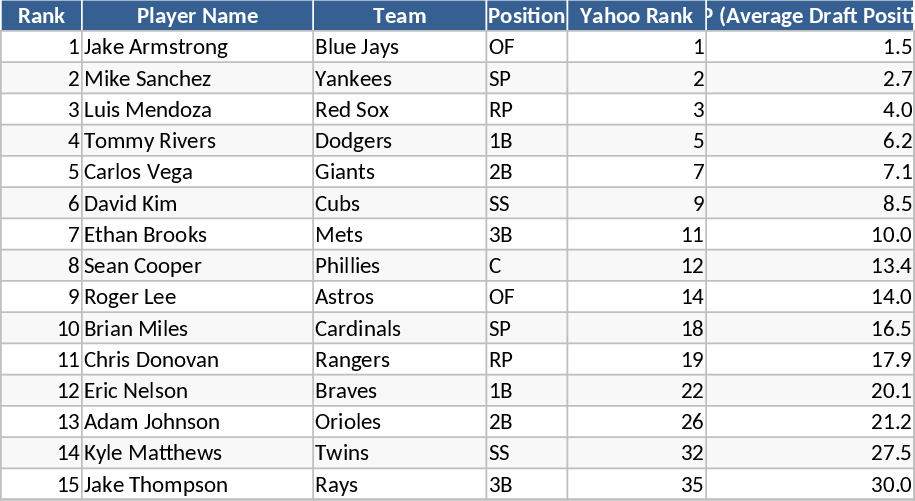This screenshot has height=501, width=915.
Task: Select the Red Sox team cell
Action: tap(399, 110)
